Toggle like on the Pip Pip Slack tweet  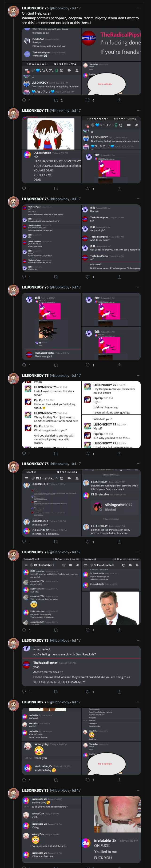tap(87, 453)
